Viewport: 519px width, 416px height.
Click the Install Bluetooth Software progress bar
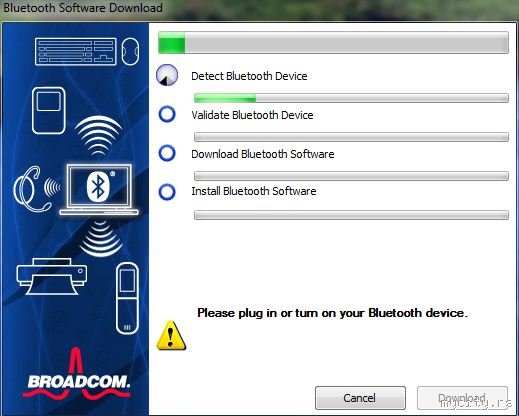(x=351, y=215)
